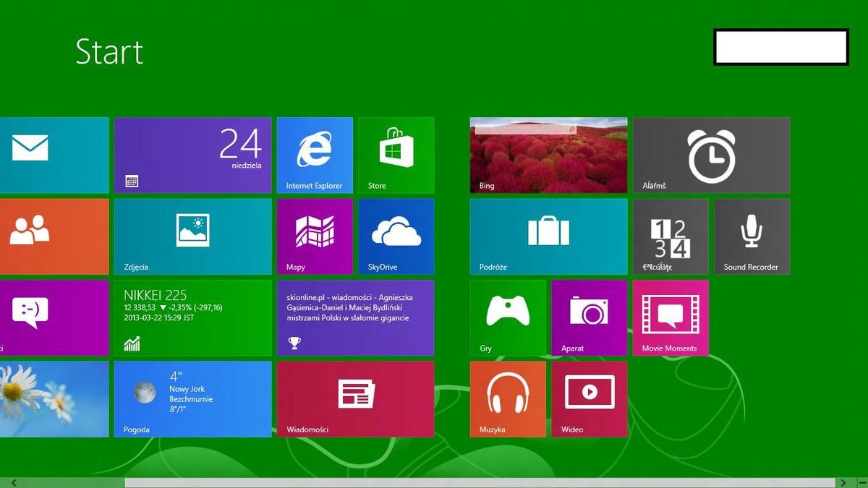
Task: Open the skionline.pl sports news tile
Action: click(356, 318)
